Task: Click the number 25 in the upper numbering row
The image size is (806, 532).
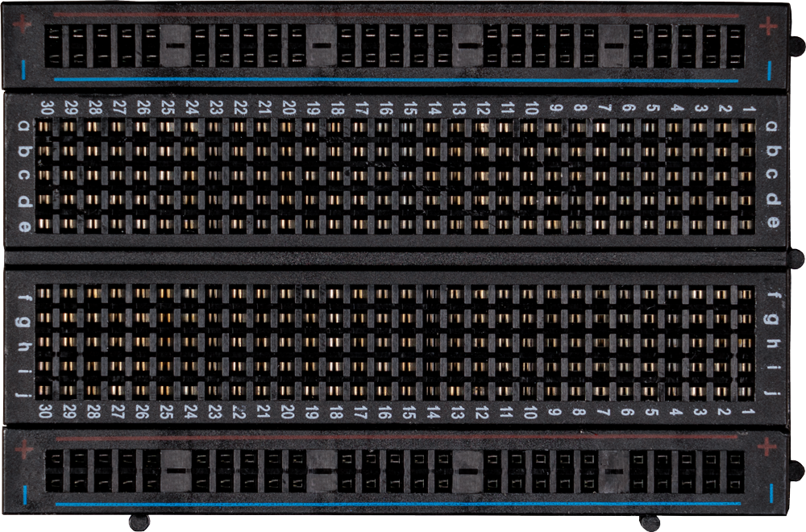Action: [x=168, y=107]
